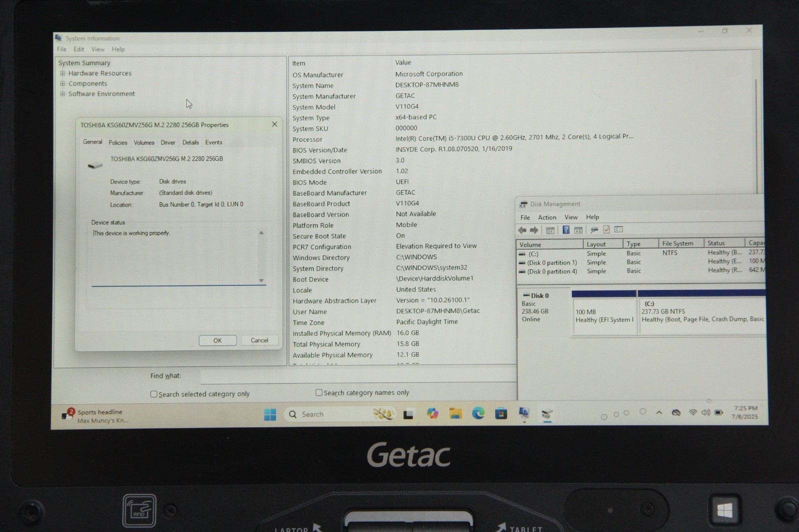Click the Device status scroll-down arrow

click(x=261, y=280)
